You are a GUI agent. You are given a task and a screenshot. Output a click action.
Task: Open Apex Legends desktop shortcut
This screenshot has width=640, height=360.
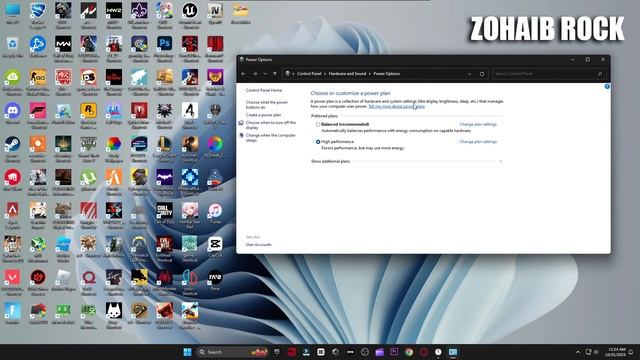[13, 214]
